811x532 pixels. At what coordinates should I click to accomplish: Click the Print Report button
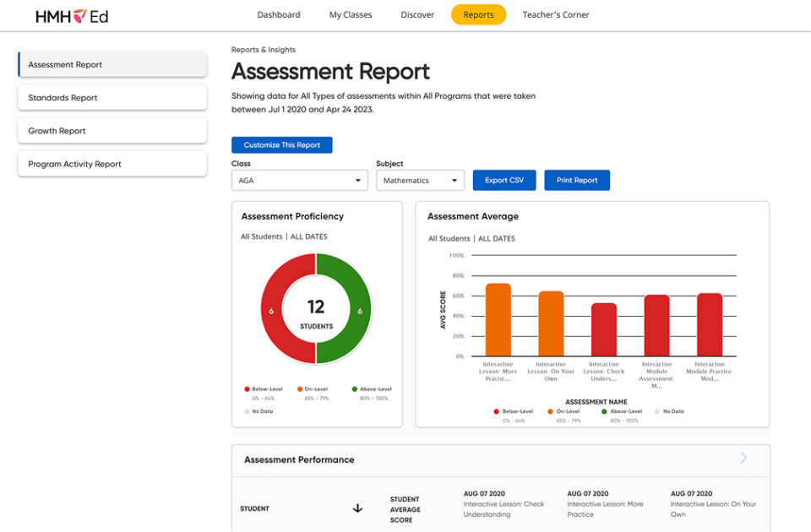coord(577,180)
